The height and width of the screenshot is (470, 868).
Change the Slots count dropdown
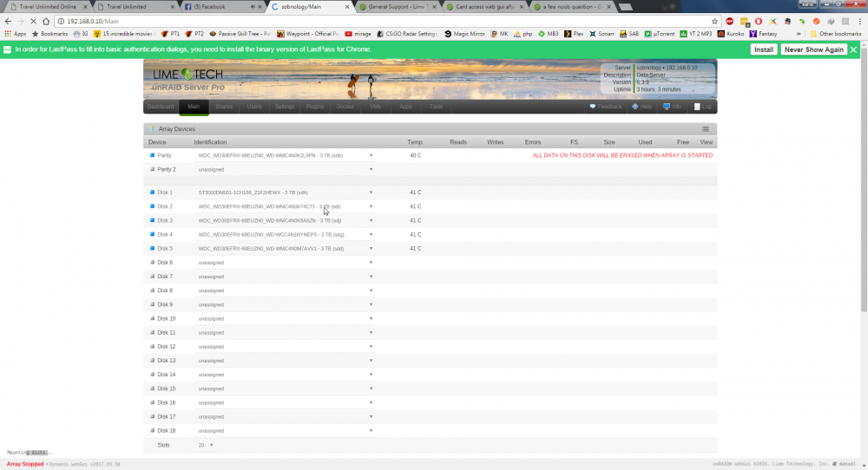[206, 445]
